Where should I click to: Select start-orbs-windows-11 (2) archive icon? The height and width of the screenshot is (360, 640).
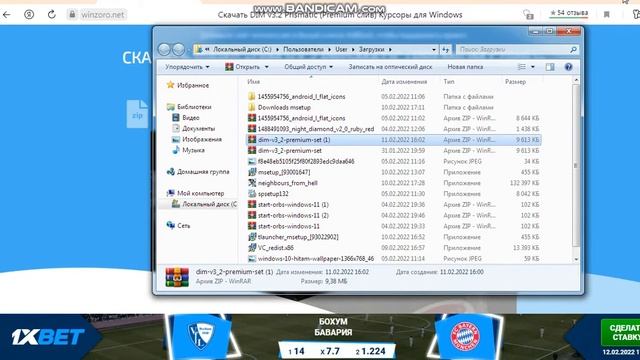click(x=252, y=215)
